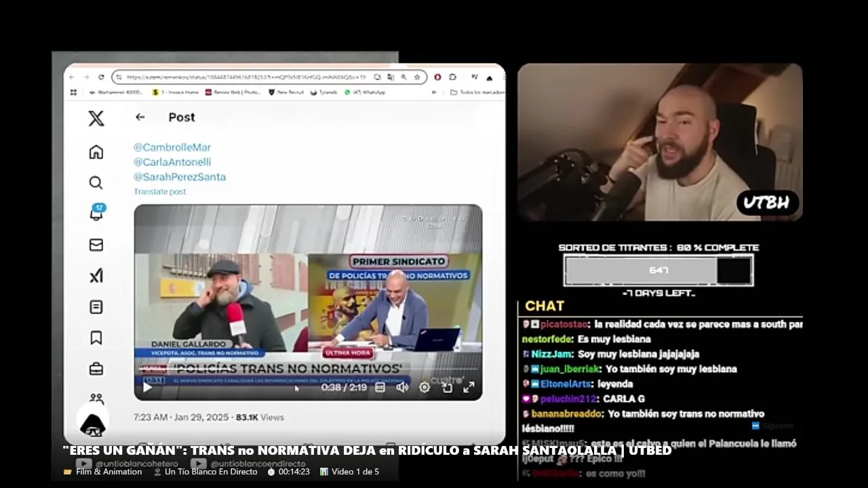Click the video time readout 0:38 / 2:19

344,388
